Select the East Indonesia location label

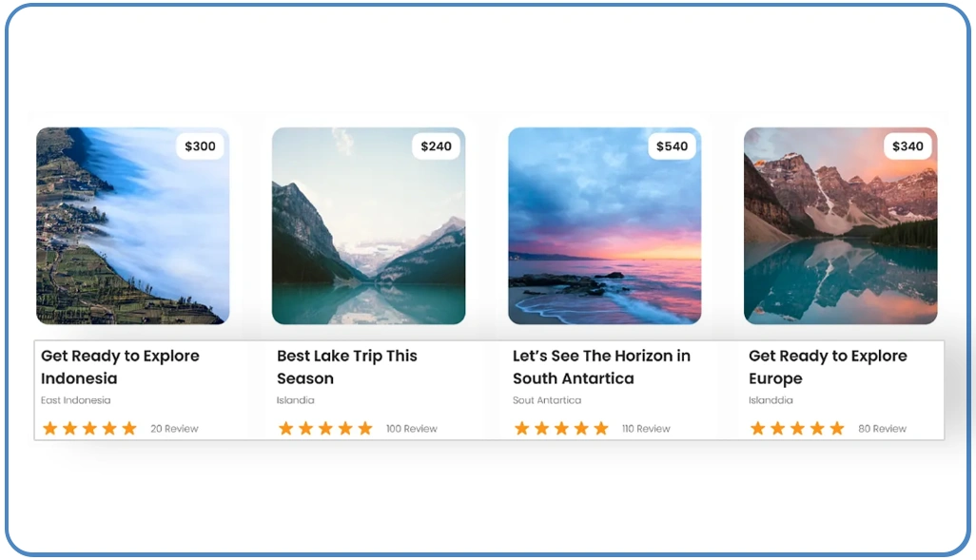point(76,400)
